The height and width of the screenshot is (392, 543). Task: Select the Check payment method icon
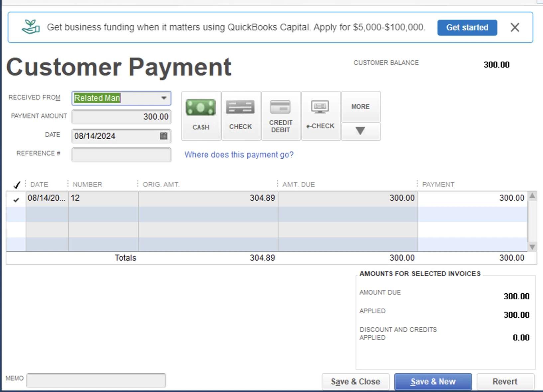(241, 116)
